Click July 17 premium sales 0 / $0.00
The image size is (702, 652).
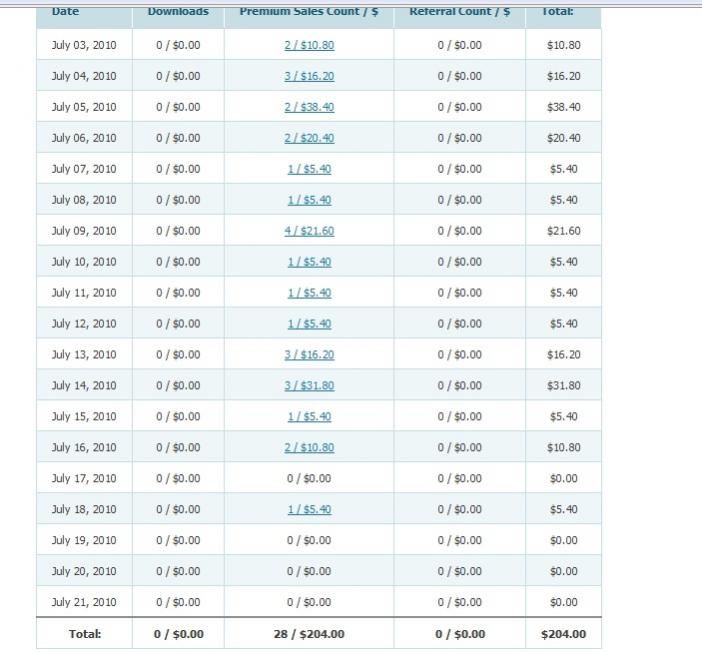(x=309, y=478)
